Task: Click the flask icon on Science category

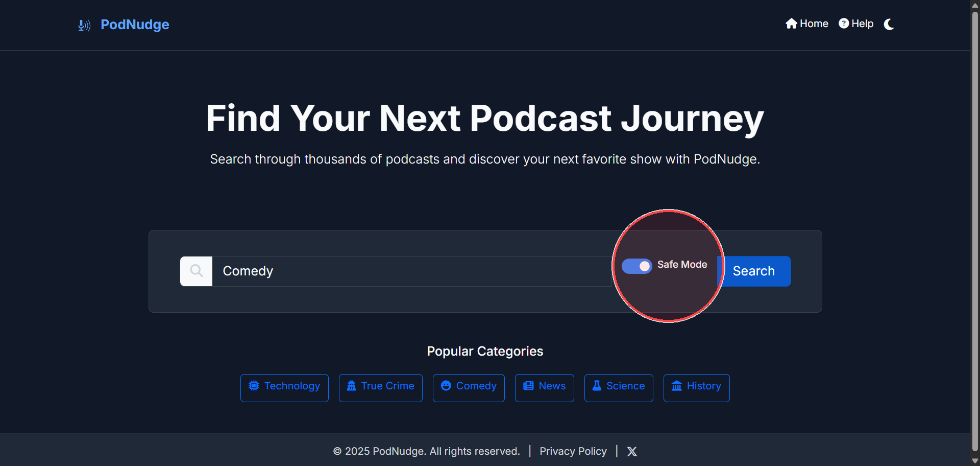Action: tap(597, 386)
